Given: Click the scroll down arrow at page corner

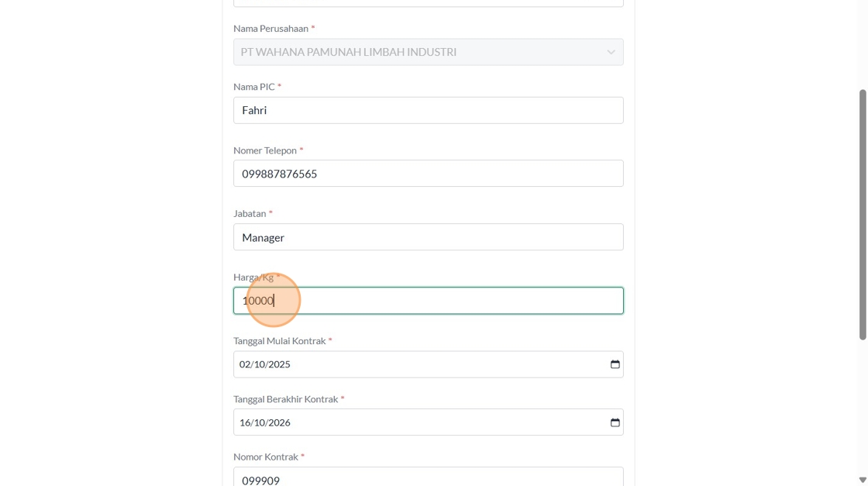Looking at the screenshot, I should [863, 480].
